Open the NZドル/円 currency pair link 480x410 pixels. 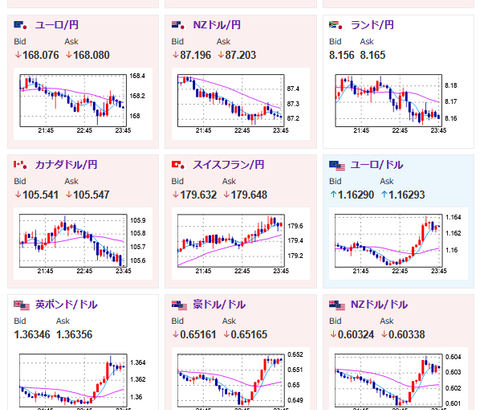[x=217, y=25]
